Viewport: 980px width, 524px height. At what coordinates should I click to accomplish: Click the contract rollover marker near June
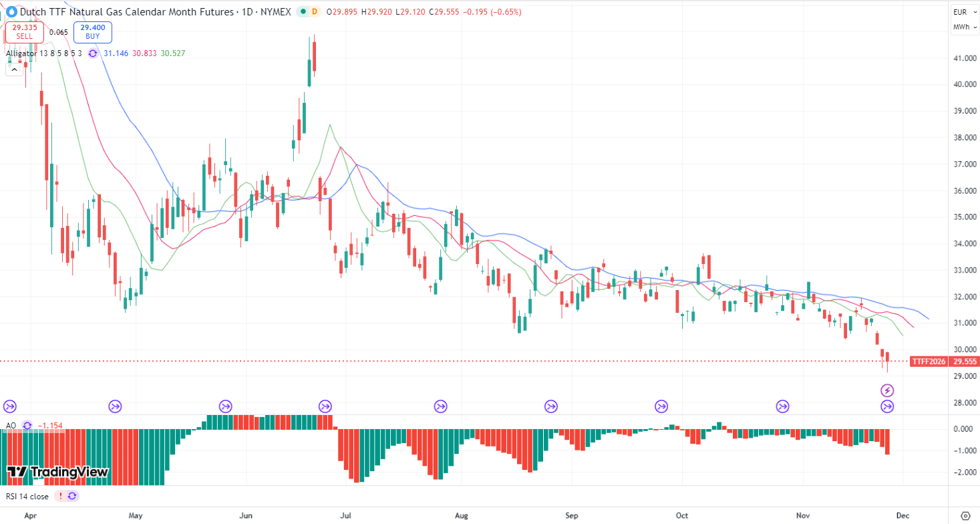[x=225, y=406]
